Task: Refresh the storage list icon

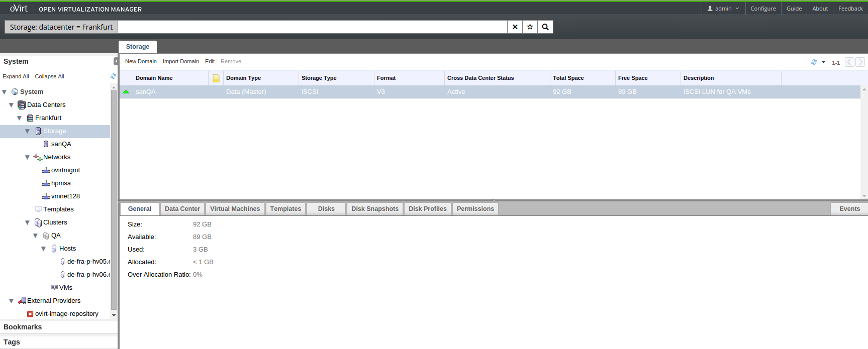Action: click(814, 62)
